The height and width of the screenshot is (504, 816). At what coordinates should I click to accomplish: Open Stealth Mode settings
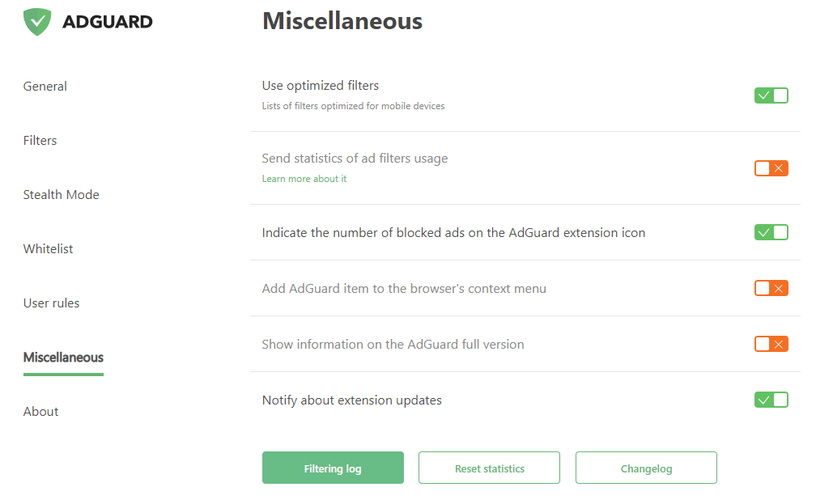coord(62,195)
